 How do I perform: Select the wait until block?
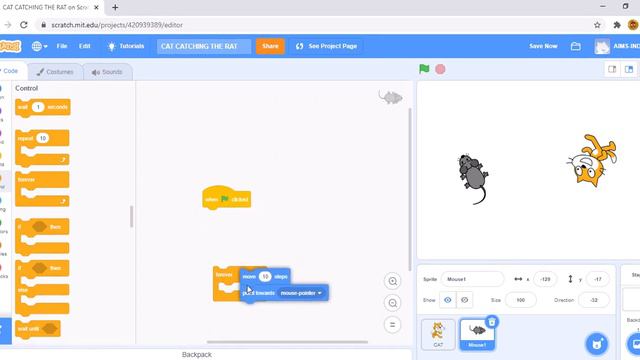tap(38, 329)
